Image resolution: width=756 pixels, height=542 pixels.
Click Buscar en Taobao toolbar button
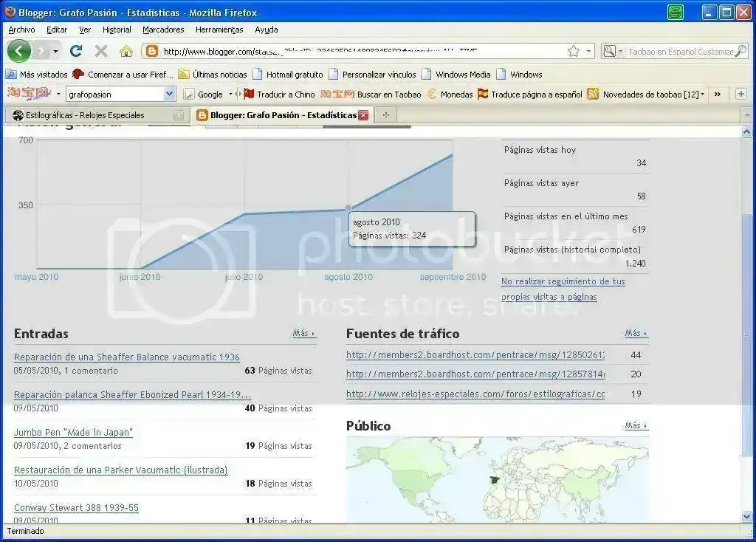point(371,94)
